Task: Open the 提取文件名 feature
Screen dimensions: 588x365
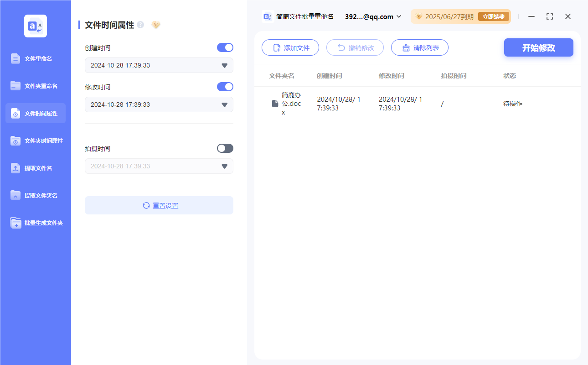Action: [x=35, y=168]
